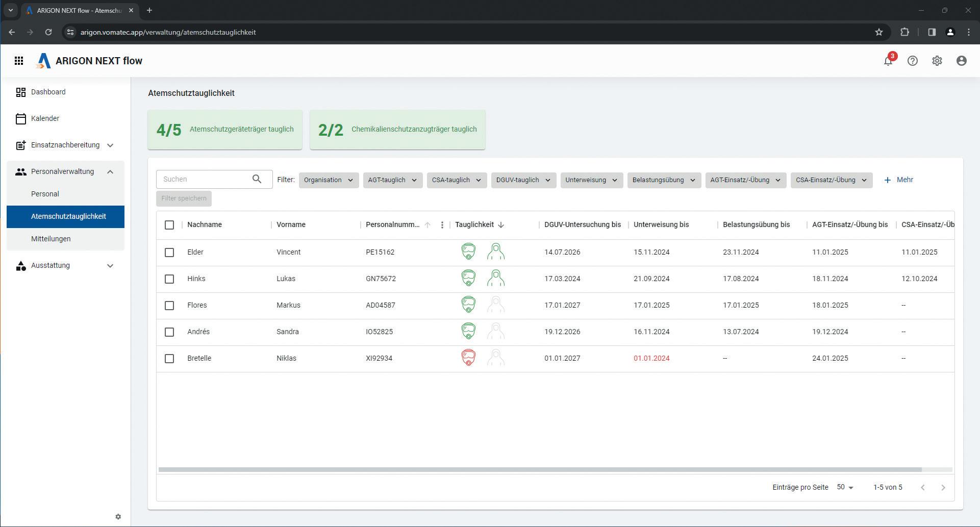Open the DGUV-tauglich filter dropdown
The width and height of the screenshot is (980, 527).
pos(523,180)
